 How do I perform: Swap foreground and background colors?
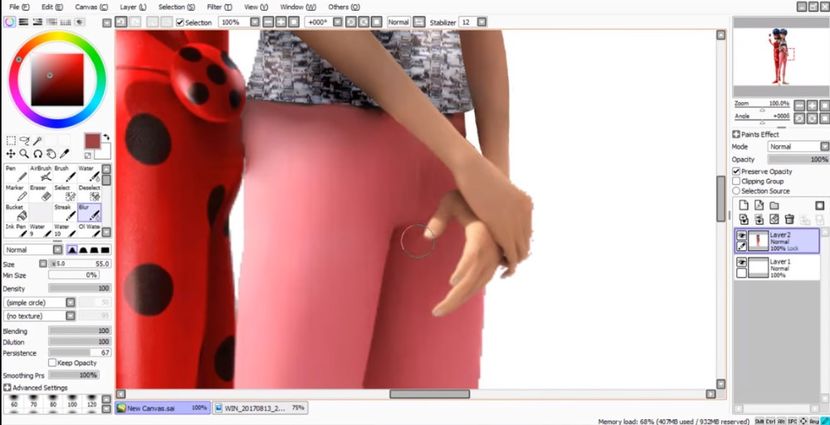(x=106, y=137)
